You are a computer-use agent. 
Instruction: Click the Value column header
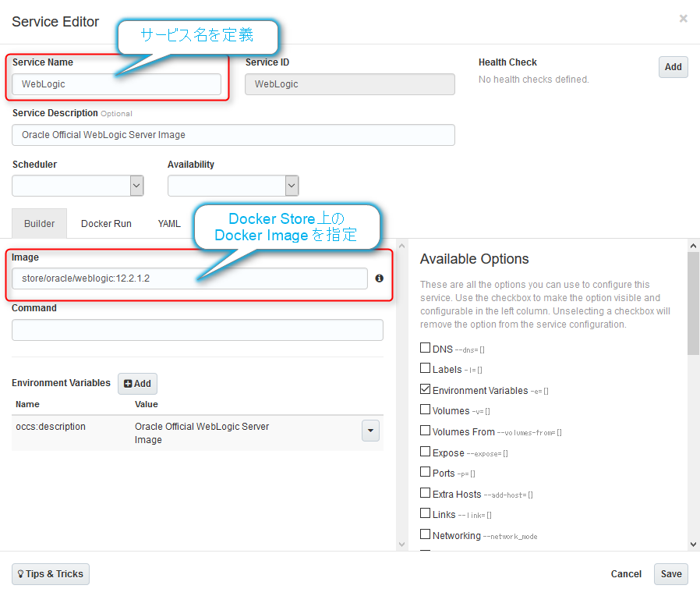[x=147, y=404]
